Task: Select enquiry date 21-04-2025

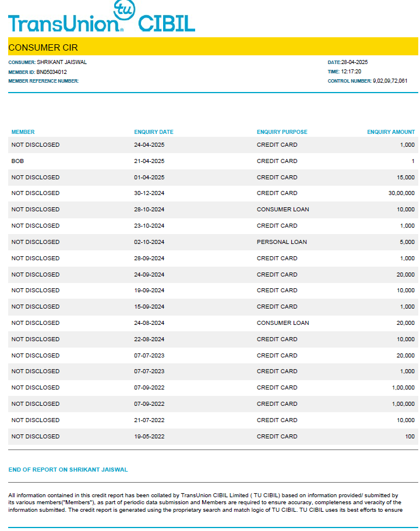Action: click(149, 161)
